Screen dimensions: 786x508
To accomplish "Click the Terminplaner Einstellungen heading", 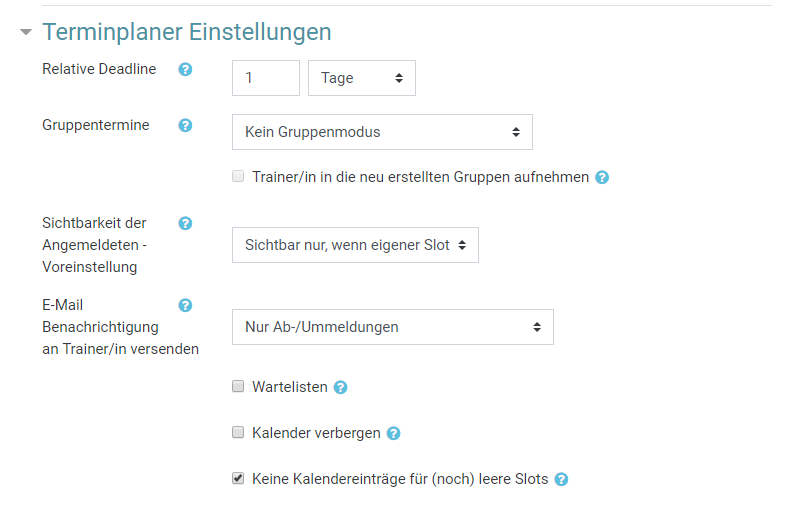I will coord(186,32).
